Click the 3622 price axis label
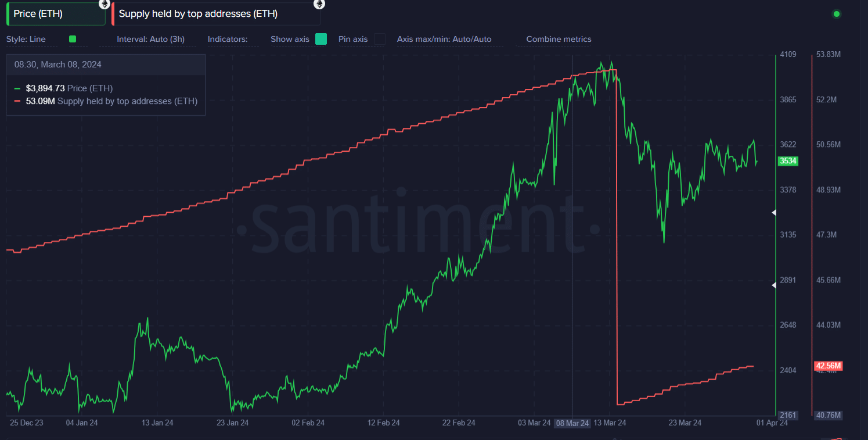 pos(788,145)
